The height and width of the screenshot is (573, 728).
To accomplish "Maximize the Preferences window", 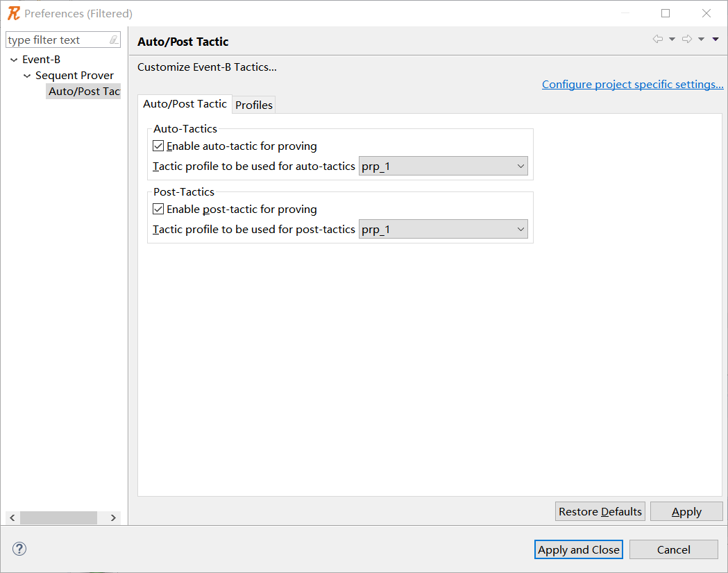I will click(x=666, y=13).
